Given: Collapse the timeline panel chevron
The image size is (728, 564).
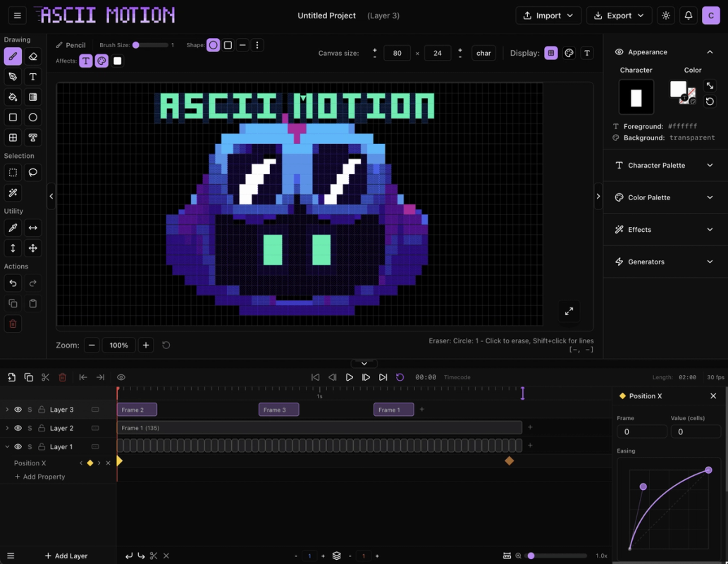Looking at the screenshot, I should (x=364, y=363).
